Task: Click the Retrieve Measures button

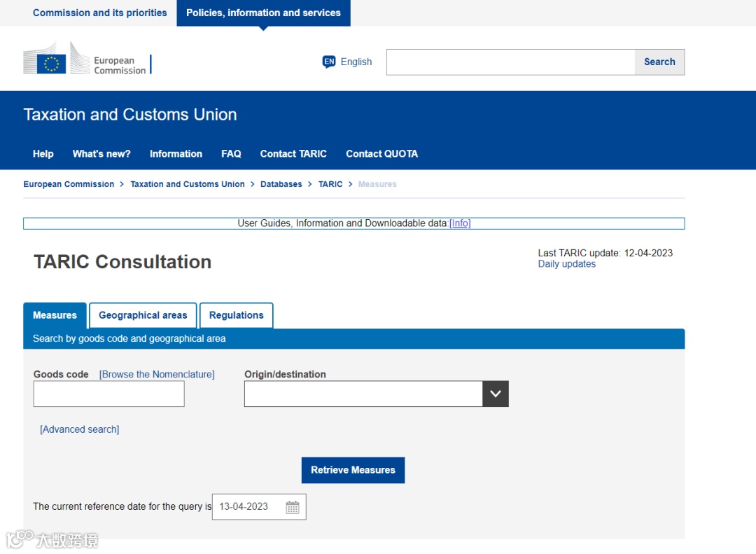Action: pyautogui.click(x=353, y=471)
